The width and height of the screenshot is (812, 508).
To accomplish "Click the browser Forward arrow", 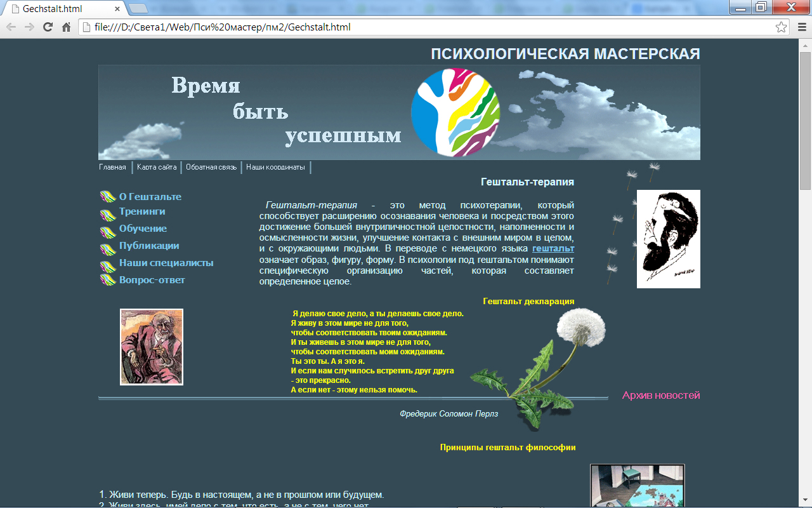I will coord(29,27).
